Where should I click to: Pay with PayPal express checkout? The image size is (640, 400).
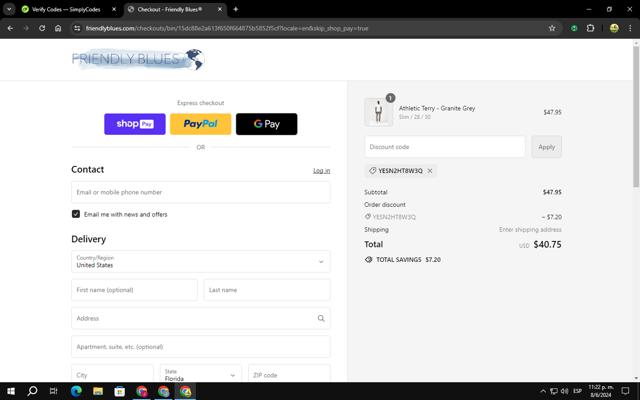click(200, 124)
